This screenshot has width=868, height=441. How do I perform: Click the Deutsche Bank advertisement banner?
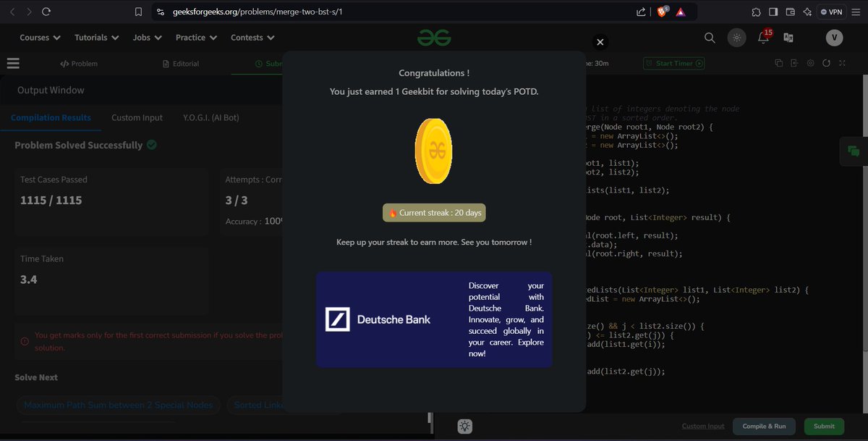tap(434, 319)
